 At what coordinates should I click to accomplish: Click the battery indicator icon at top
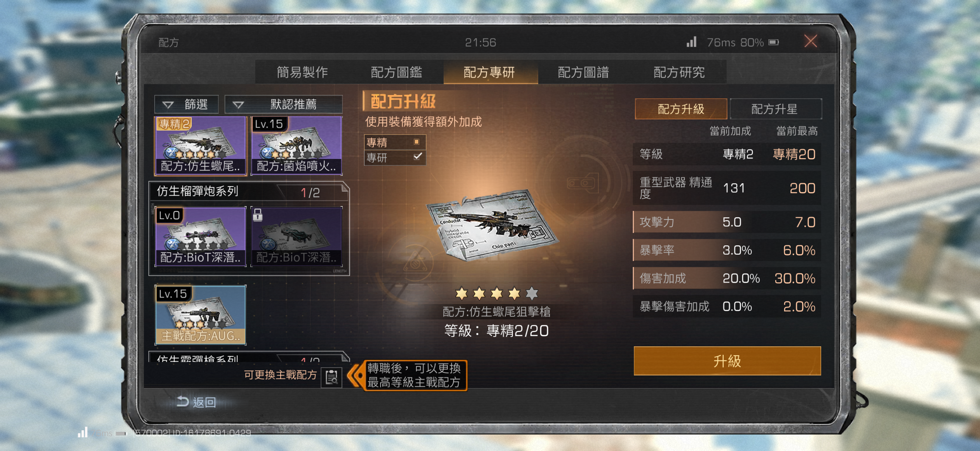tap(774, 42)
